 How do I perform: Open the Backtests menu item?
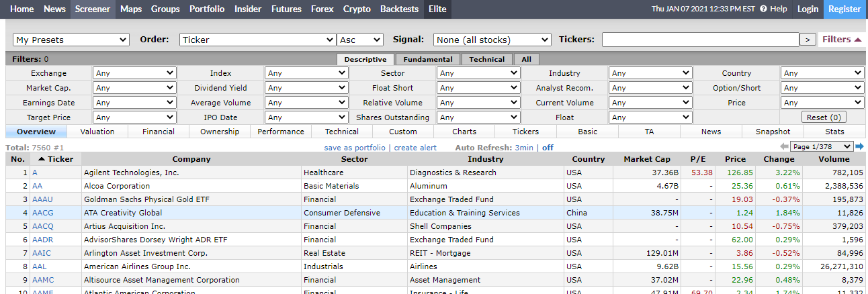pyautogui.click(x=399, y=9)
